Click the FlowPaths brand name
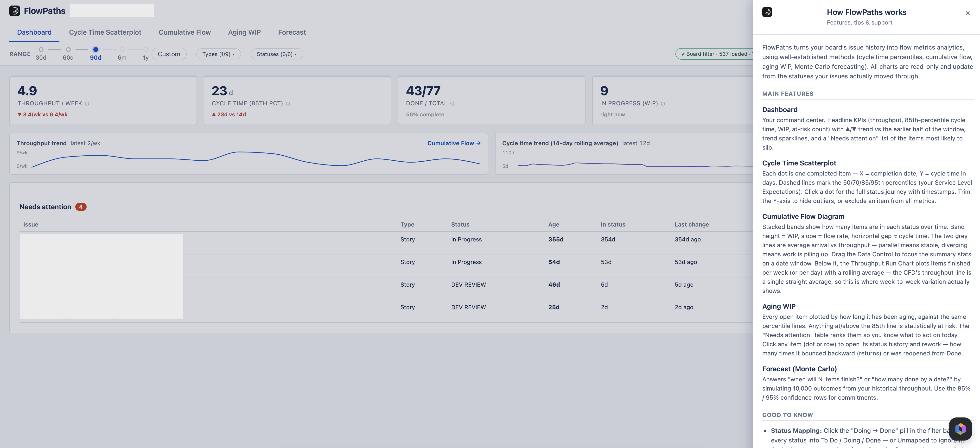 [x=45, y=11]
